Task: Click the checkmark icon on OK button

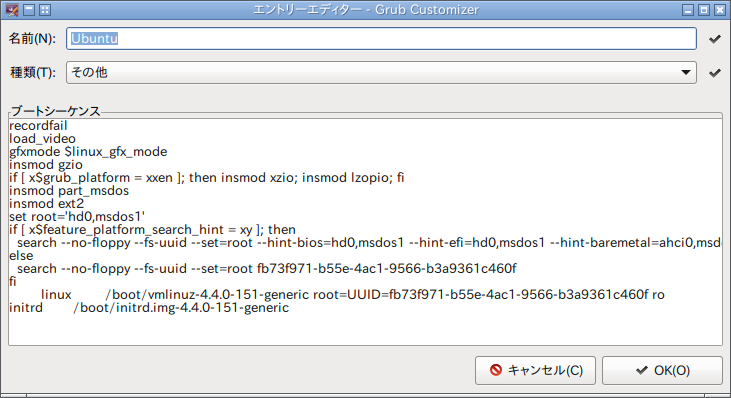Action: coord(642,370)
